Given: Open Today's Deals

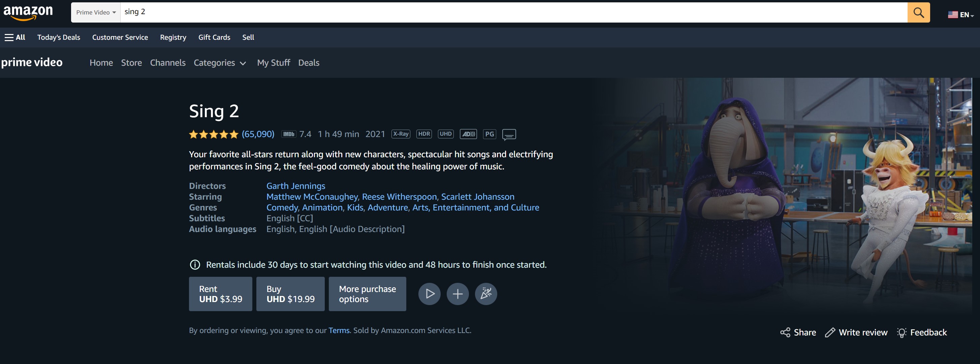Looking at the screenshot, I should tap(59, 37).
